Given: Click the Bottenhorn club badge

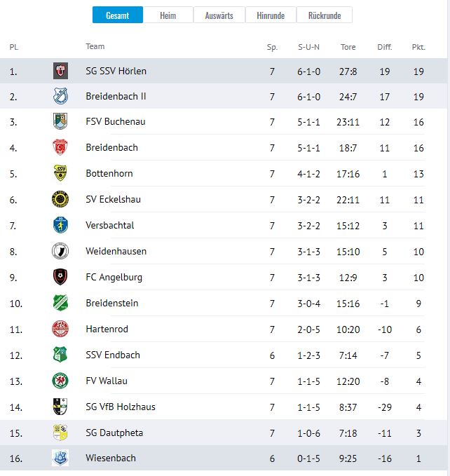Looking at the screenshot, I should [60, 173].
